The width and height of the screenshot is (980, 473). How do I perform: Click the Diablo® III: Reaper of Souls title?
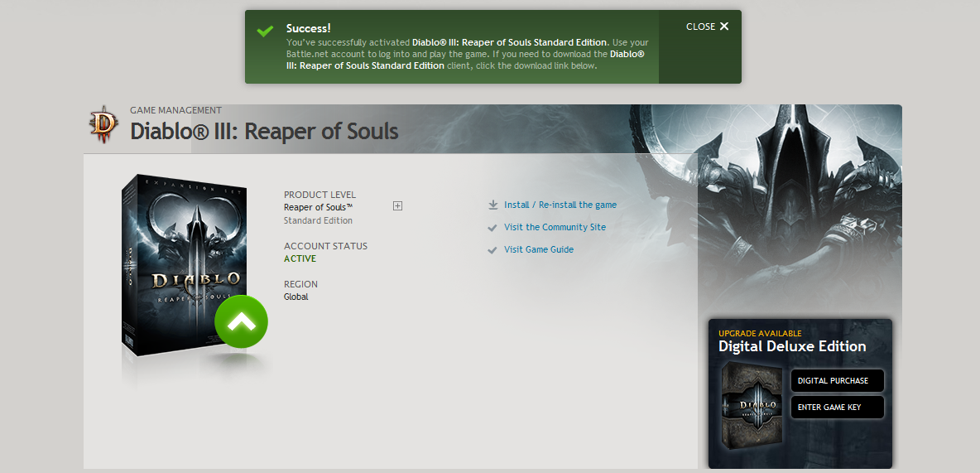click(264, 132)
